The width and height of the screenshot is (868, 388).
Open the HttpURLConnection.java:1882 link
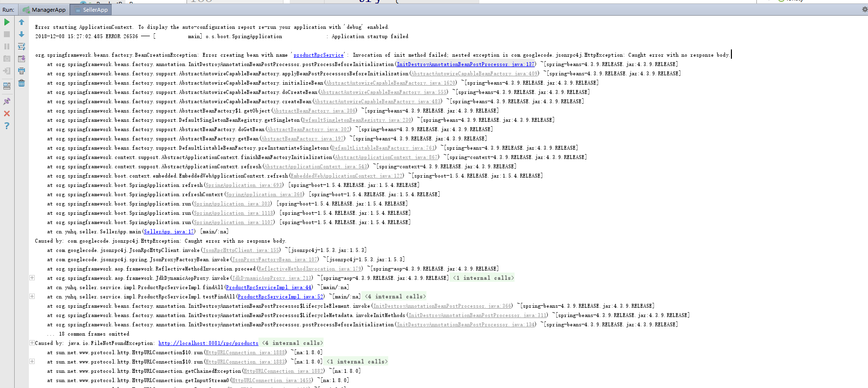(283, 371)
